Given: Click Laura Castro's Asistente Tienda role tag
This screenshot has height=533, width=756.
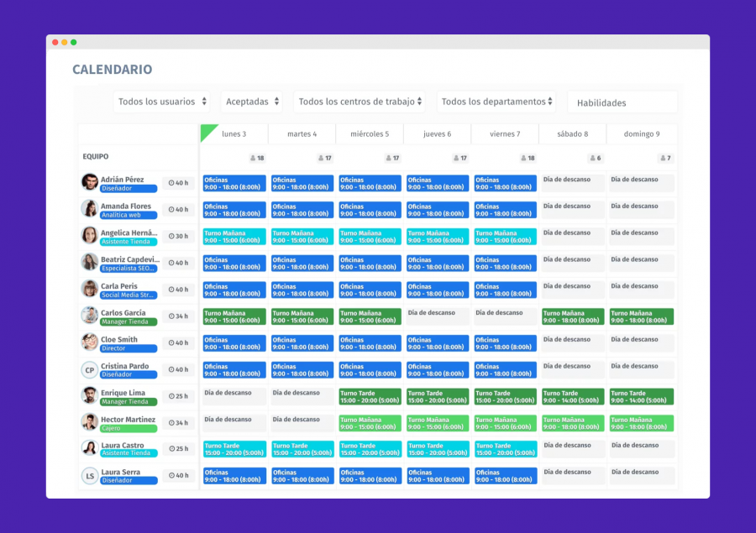Looking at the screenshot, I should (129, 453).
